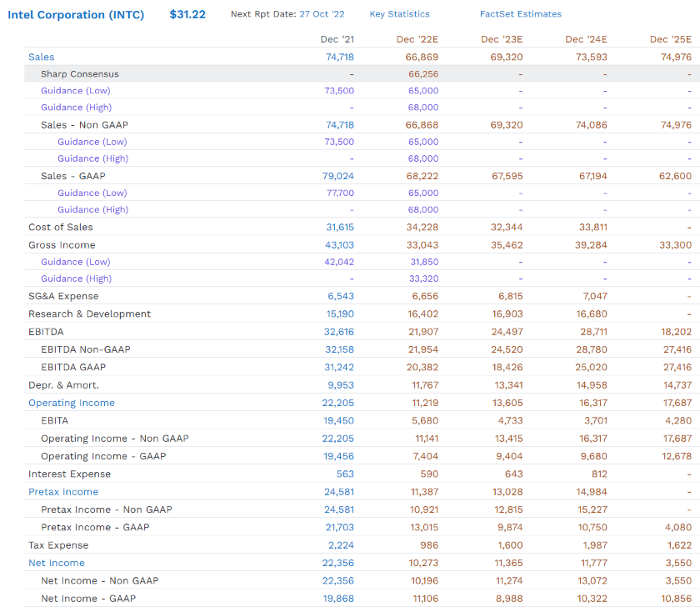
Task: Select the EBITDA Non-GAAP row label
Action: pyautogui.click(x=86, y=349)
